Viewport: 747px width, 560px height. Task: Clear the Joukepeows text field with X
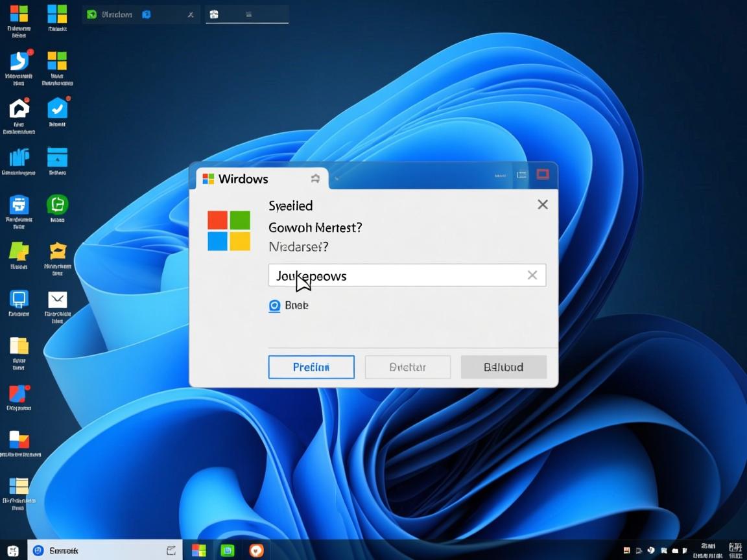[532, 275]
